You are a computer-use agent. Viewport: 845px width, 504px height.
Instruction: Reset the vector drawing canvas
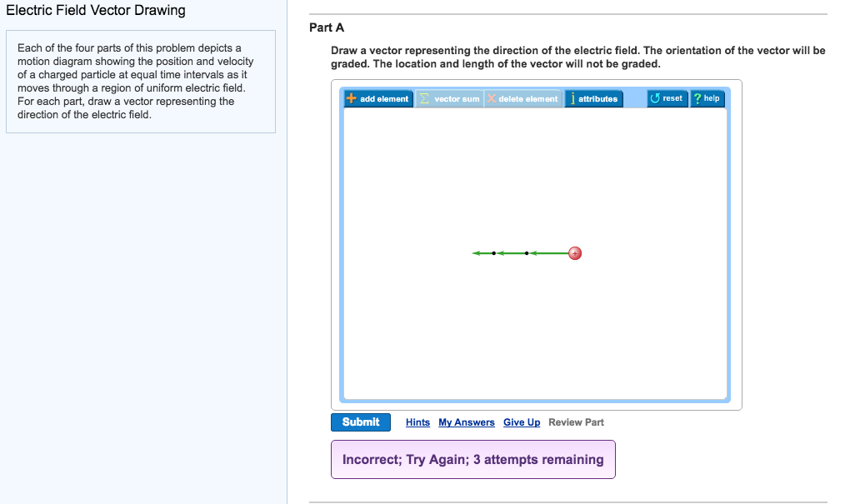(x=669, y=98)
